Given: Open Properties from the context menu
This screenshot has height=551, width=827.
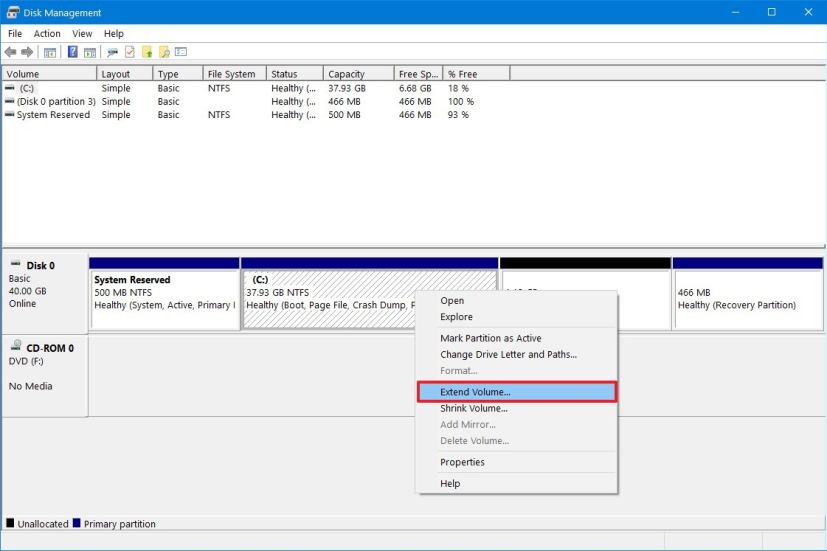Looking at the screenshot, I should pos(516,462).
